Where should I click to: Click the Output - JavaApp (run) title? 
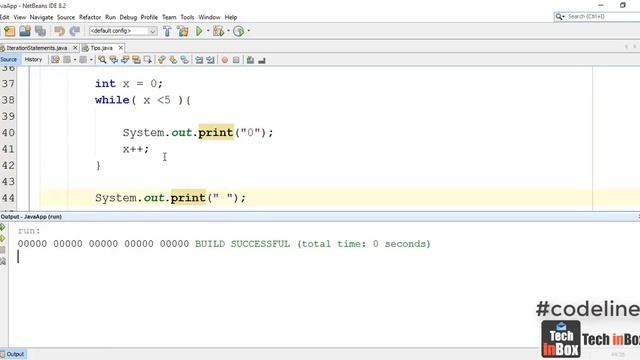pyautogui.click(x=31, y=217)
